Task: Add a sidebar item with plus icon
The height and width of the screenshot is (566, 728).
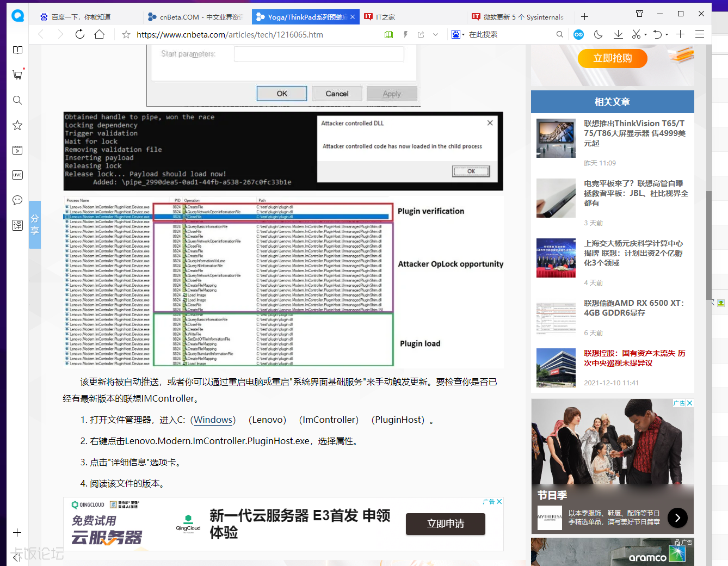Action: pos(17,533)
